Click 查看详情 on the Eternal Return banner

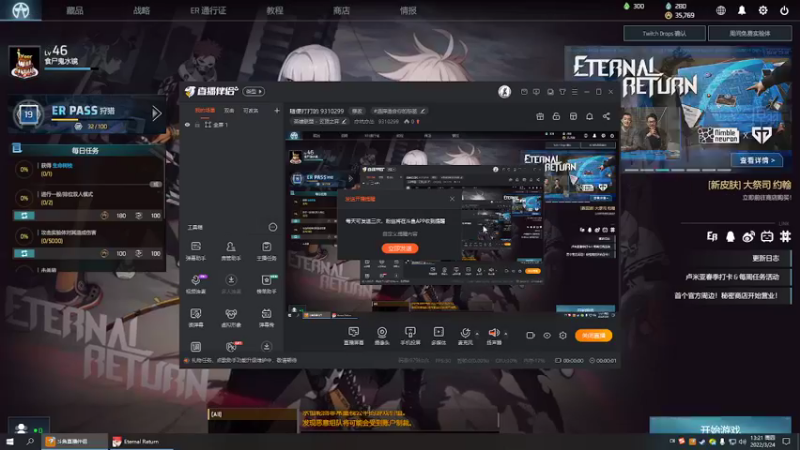point(757,160)
